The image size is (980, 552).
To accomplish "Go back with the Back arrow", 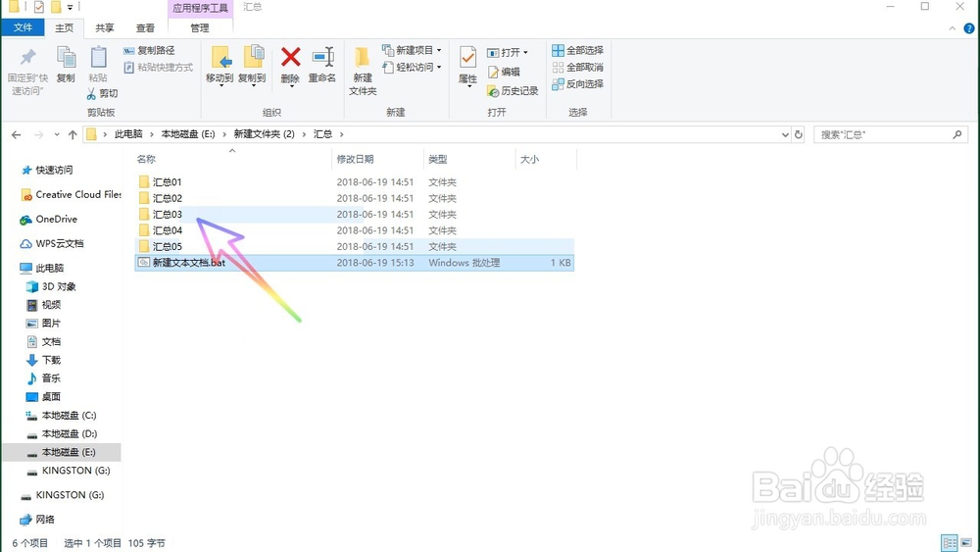I will [x=17, y=134].
